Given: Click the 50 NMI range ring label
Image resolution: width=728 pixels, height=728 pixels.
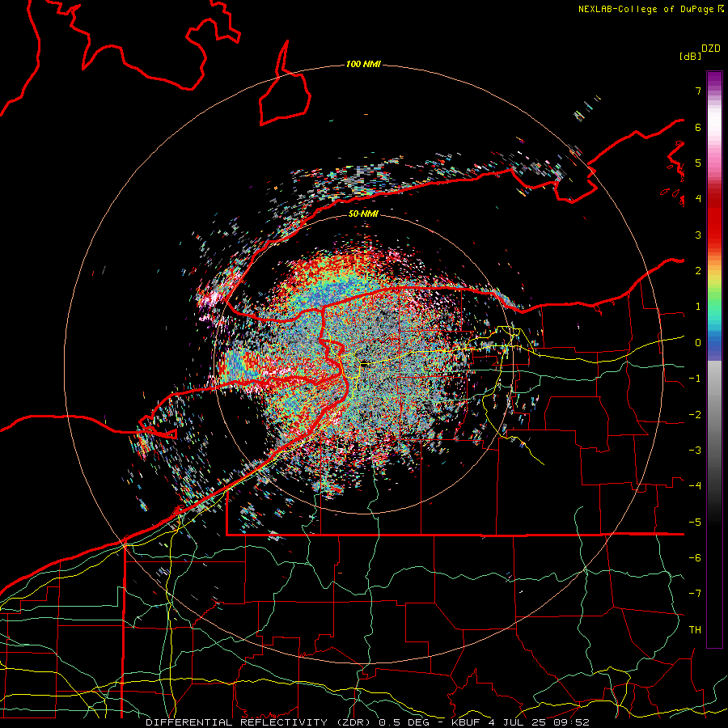Looking at the screenshot, I should pyautogui.click(x=363, y=214).
